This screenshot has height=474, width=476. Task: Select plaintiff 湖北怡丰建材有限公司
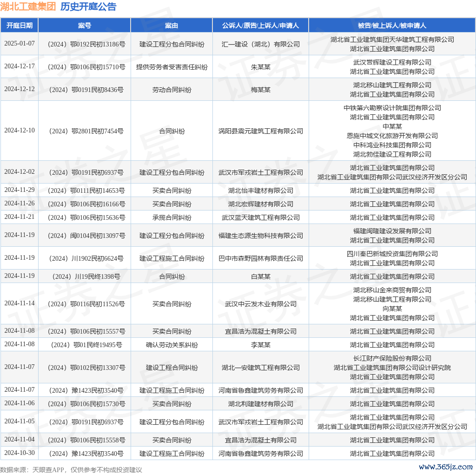pos(260,191)
